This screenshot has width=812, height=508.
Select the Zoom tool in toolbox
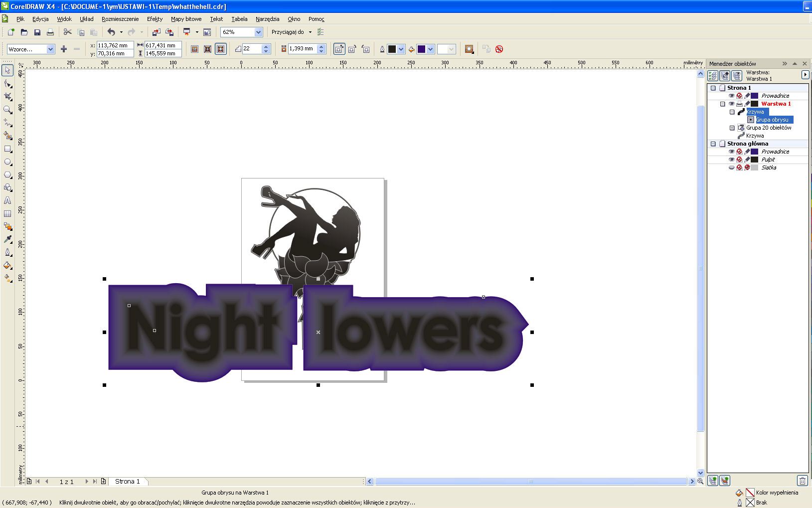click(x=8, y=110)
